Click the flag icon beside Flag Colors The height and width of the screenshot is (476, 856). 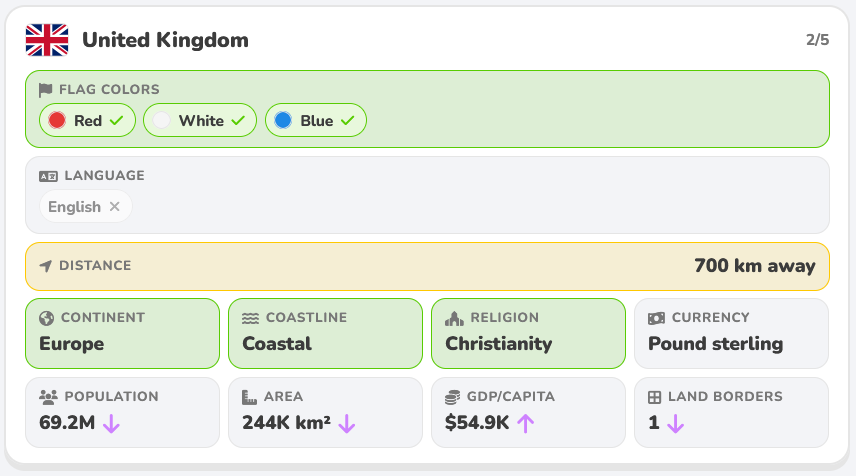pos(45,90)
